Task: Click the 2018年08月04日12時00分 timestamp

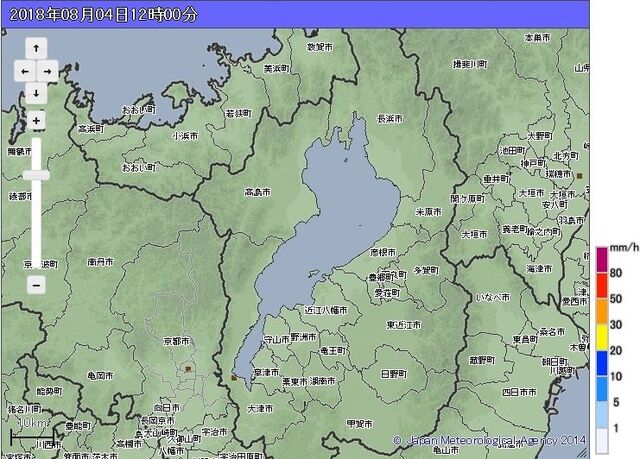Action: tap(103, 15)
